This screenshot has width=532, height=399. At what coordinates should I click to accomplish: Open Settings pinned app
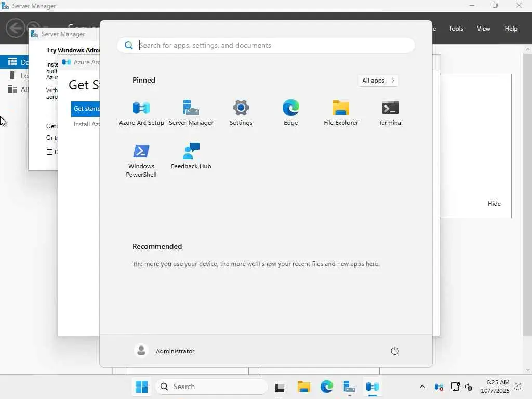pyautogui.click(x=241, y=113)
